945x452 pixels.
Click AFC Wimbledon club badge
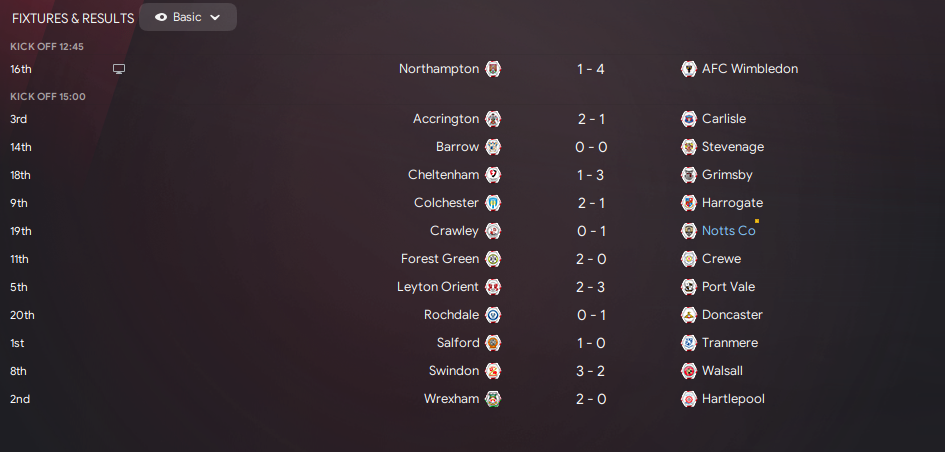(688, 69)
